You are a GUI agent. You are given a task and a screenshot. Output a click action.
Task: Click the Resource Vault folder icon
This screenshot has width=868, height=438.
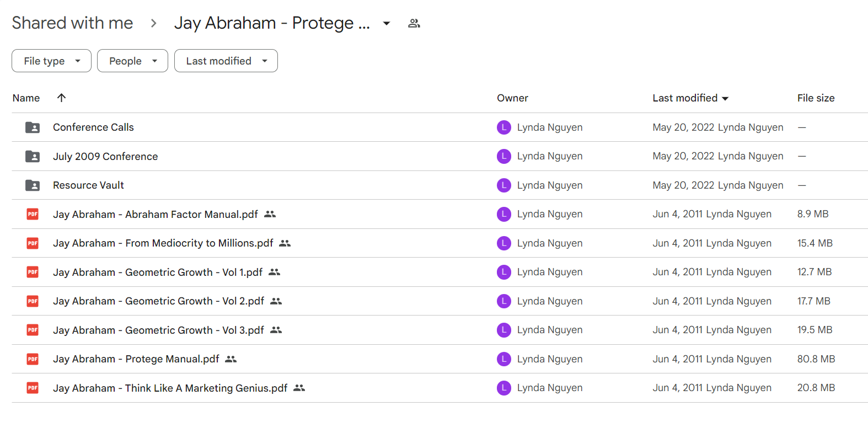[x=33, y=185]
